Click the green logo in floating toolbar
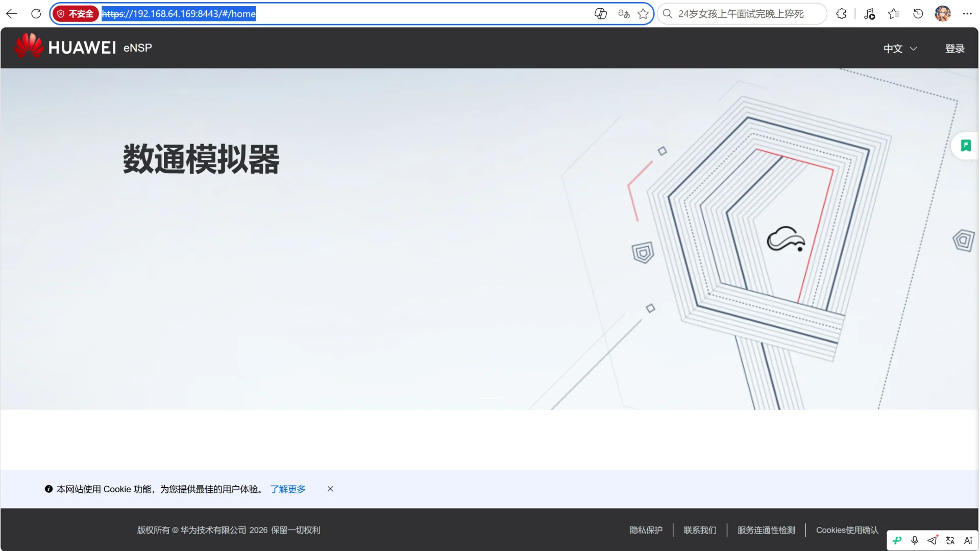Image resolution: width=980 pixels, height=551 pixels. 897,540
